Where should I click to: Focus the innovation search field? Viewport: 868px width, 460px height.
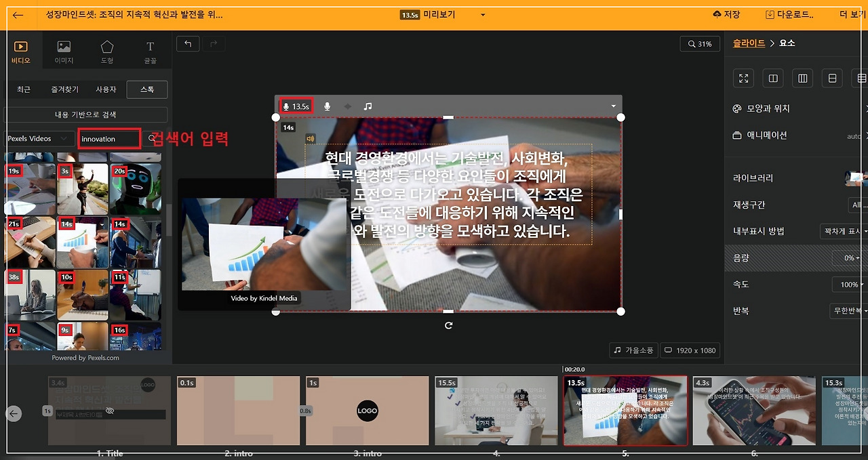click(x=109, y=138)
